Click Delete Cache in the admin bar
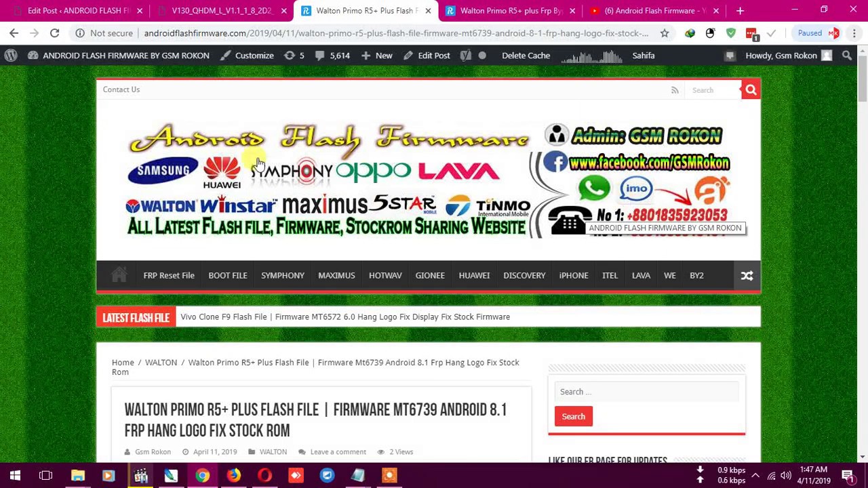The image size is (868, 488). click(526, 56)
